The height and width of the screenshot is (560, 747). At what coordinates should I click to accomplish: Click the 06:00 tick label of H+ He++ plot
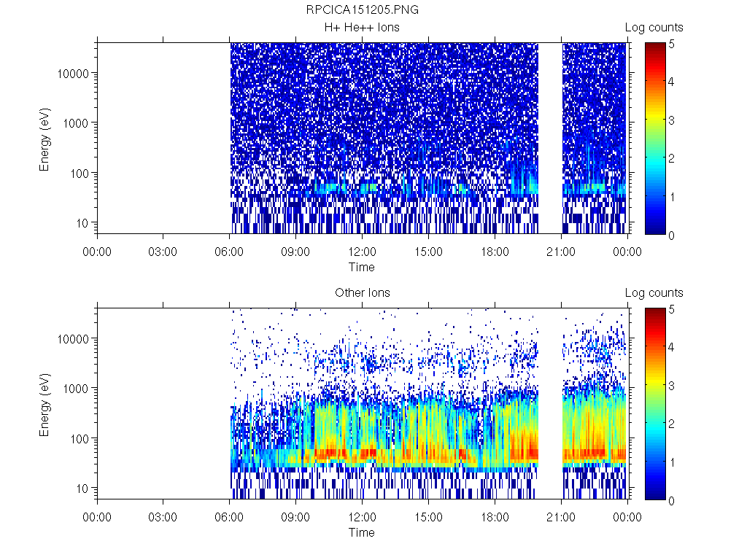pos(229,252)
